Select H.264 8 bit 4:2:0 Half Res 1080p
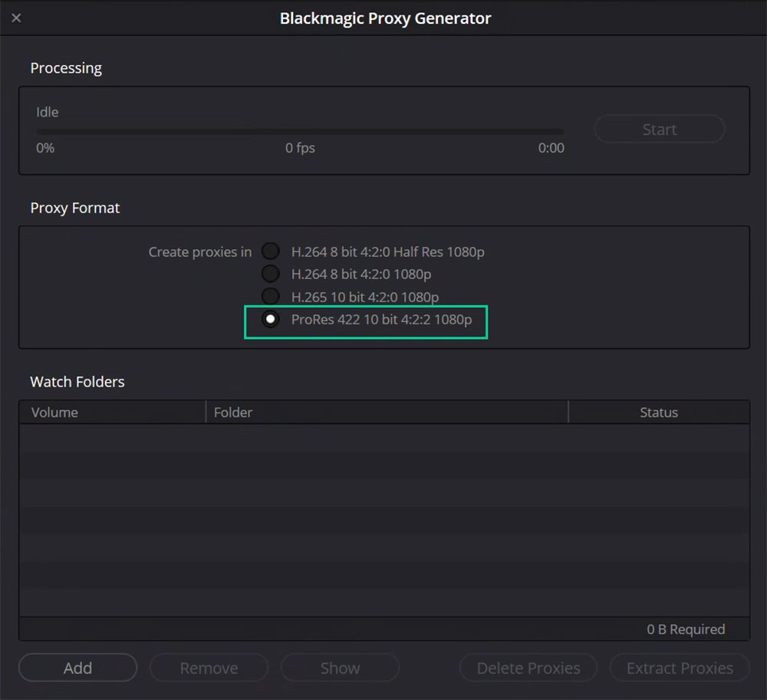767x700 pixels. tap(270, 251)
